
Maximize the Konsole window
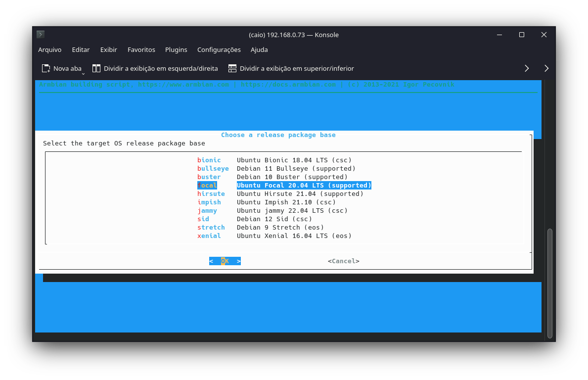(x=522, y=35)
